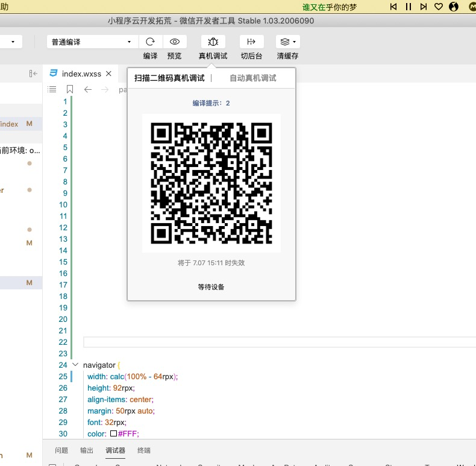This screenshot has height=466, width=476.
Task: Click the switch-to-background icon
Action: (x=251, y=42)
